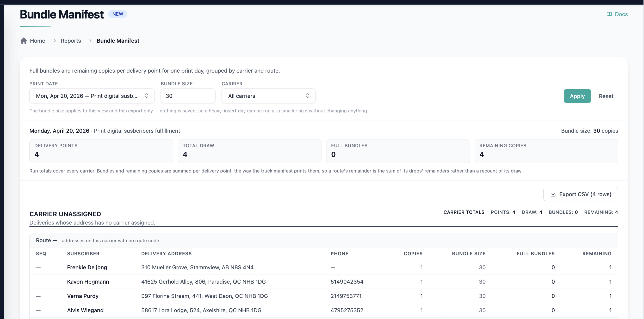Go to Reports in the breadcrumb
The image size is (644, 319).
71,41
